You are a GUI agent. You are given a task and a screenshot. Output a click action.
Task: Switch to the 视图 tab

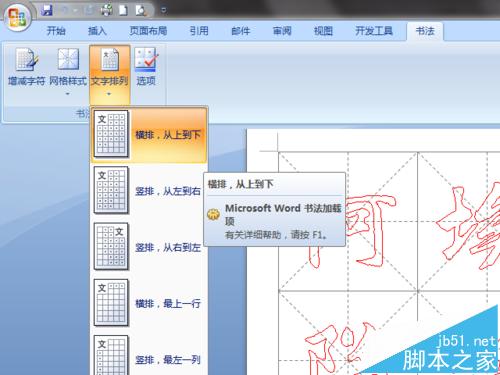[x=323, y=31]
